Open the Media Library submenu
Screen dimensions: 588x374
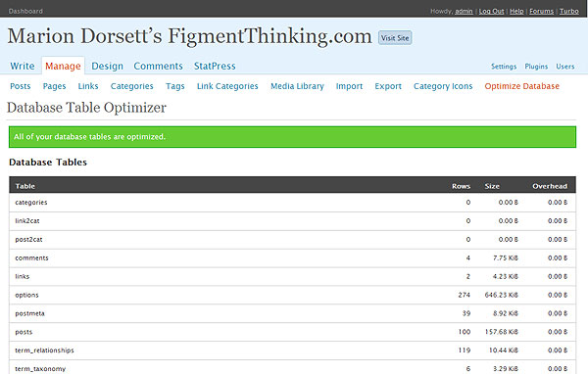297,86
